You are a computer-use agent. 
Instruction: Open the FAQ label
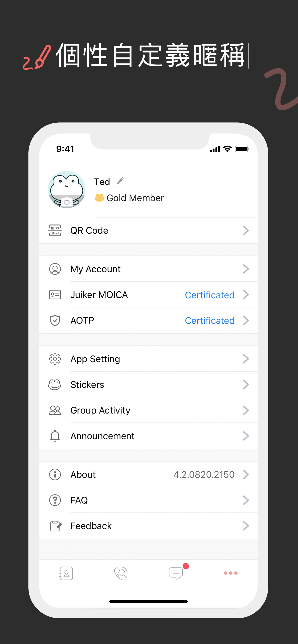(x=79, y=500)
